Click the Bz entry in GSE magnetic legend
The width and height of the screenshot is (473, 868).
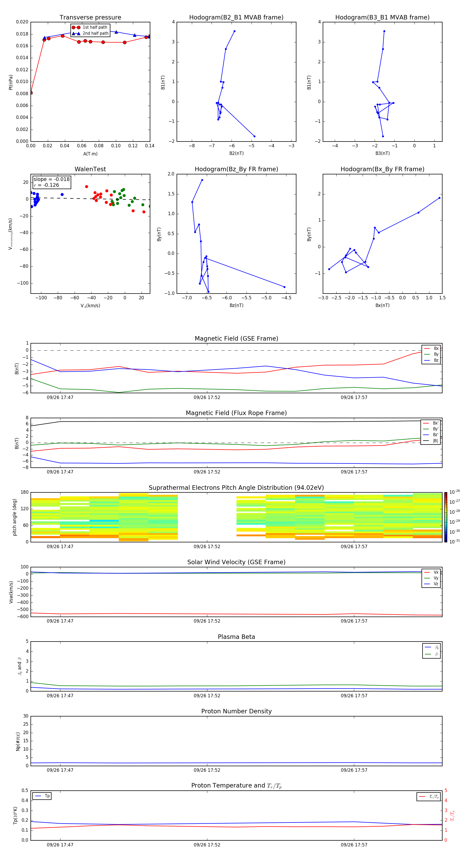[431, 360]
